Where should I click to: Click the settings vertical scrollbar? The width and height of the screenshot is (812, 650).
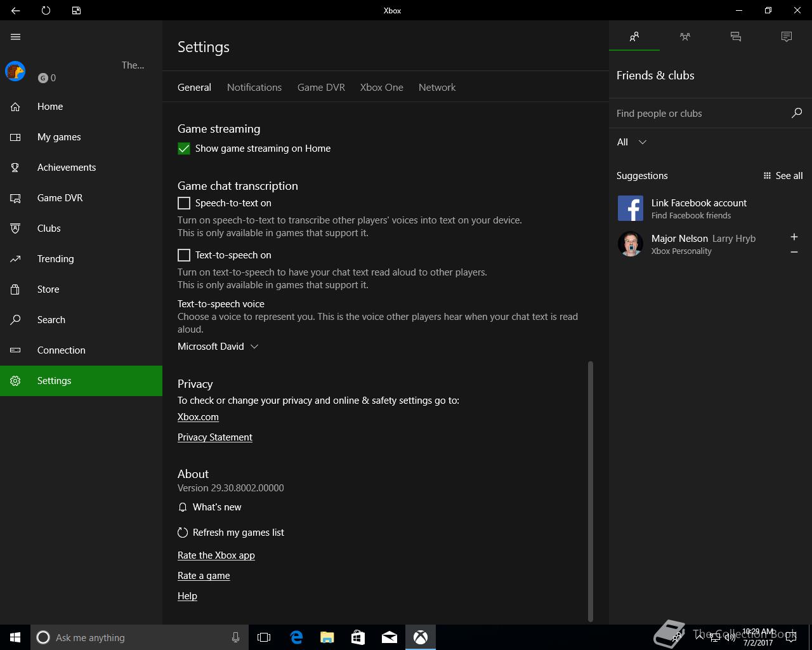tap(591, 491)
